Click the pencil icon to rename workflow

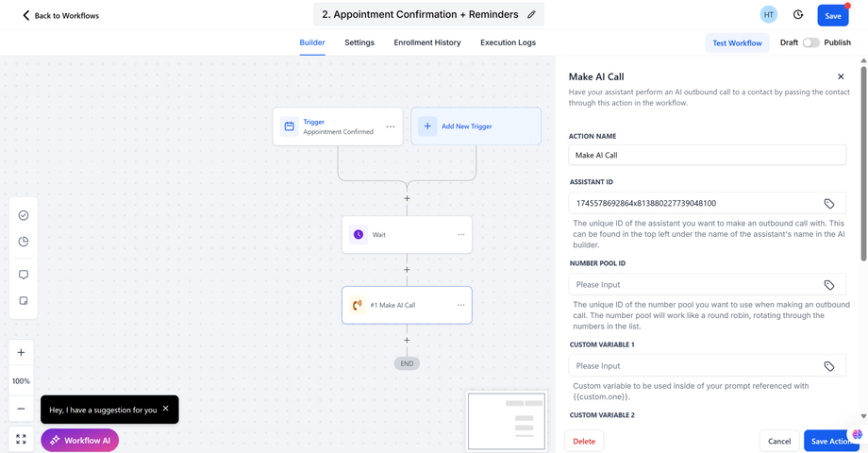[x=532, y=15]
